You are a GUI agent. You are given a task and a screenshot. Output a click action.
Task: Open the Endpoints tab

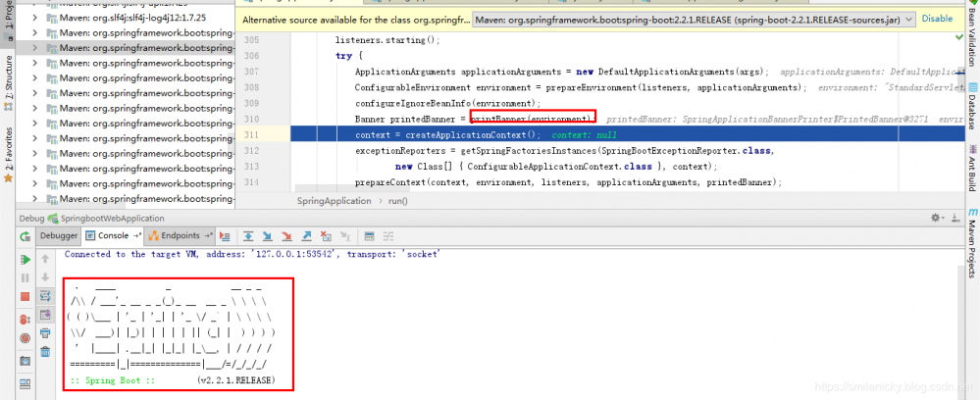(x=180, y=235)
